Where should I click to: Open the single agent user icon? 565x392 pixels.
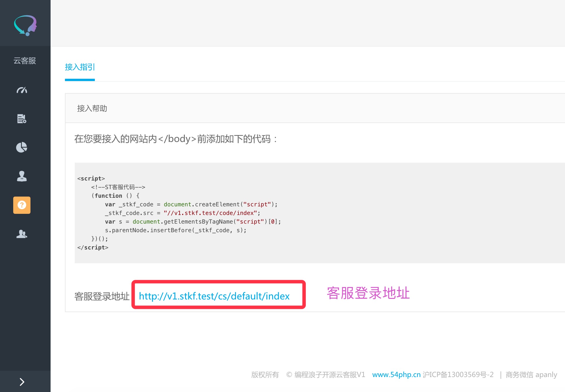coord(22,176)
